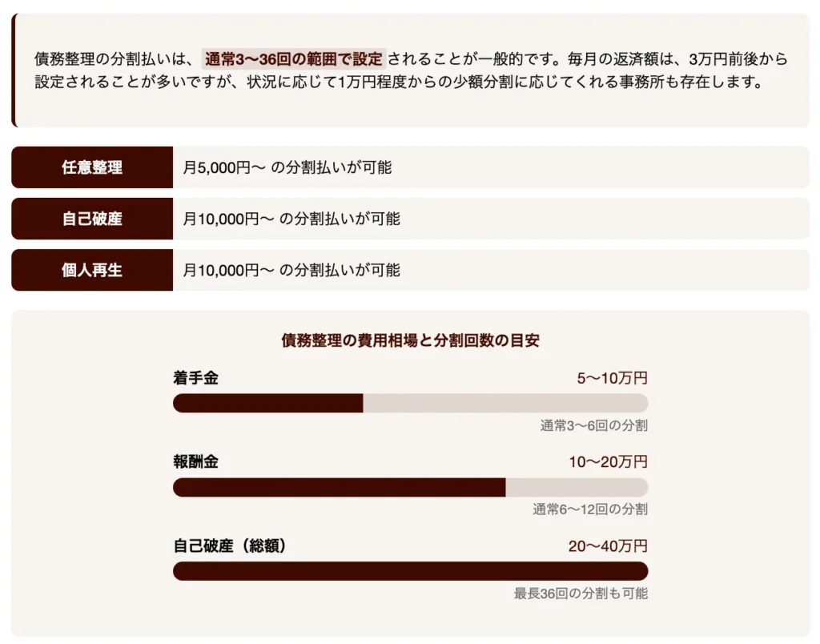Click the 着手金 label
Image resolution: width=820 pixels, height=644 pixels.
pyautogui.click(x=195, y=378)
